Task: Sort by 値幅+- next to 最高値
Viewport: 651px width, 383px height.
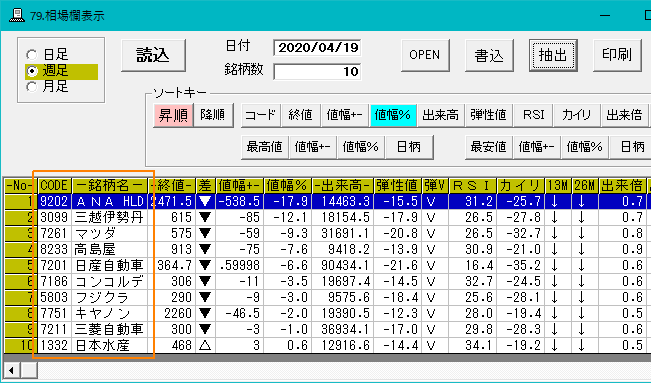Action: tap(313, 147)
